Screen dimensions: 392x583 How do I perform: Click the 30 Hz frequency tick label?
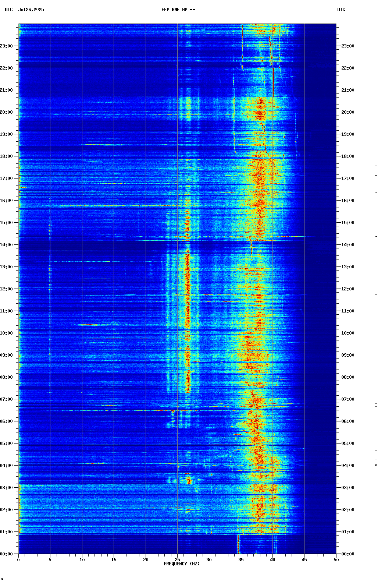(209, 560)
